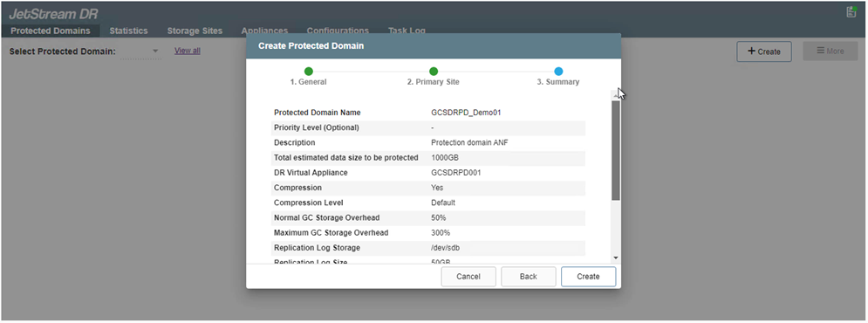Screen dimensions: 868x323
Task: Click the plus Create button in the toolbar
Action: pos(764,52)
